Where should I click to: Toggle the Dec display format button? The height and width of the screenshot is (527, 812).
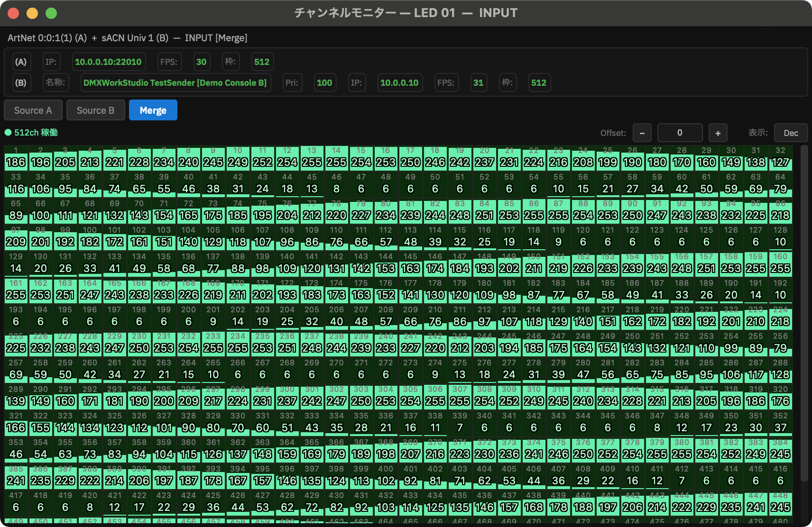point(791,133)
